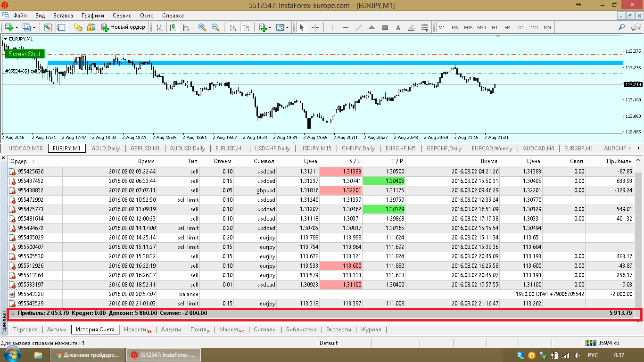Image resolution: width=644 pixels, height=362 pixels.
Task: Open the EURJPY,M1 chart title triangle menu
Action: pyautogui.click(x=5, y=39)
